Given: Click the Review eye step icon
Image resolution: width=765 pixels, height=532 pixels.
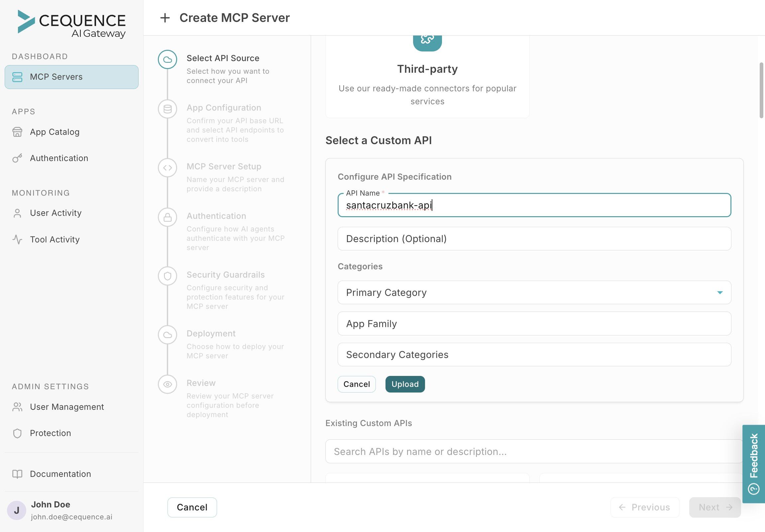Looking at the screenshot, I should click(x=167, y=384).
